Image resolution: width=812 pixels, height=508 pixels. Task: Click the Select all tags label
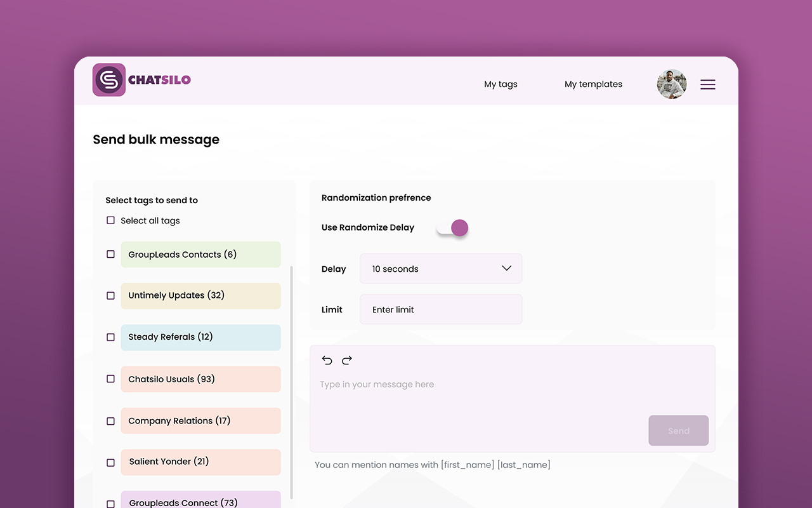[x=150, y=221]
